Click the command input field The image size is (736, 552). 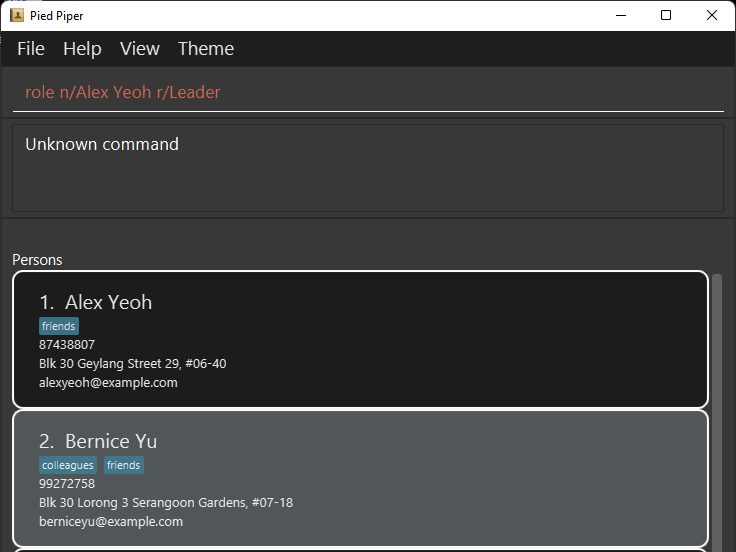(x=368, y=92)
